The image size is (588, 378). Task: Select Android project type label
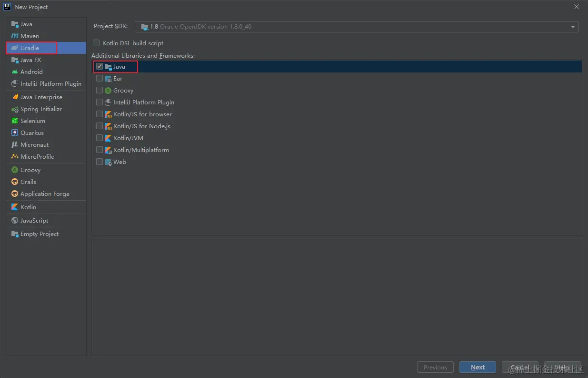point(31,72)
